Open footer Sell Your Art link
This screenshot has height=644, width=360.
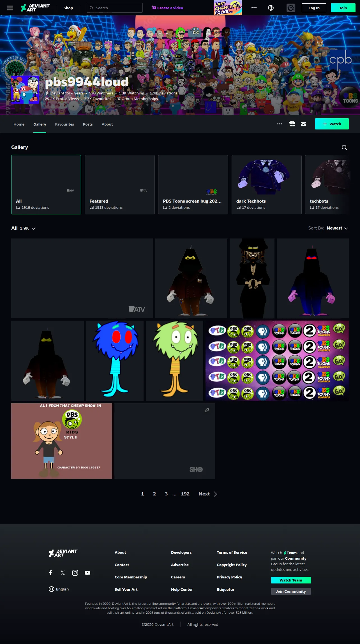click(x=126, y=589)
